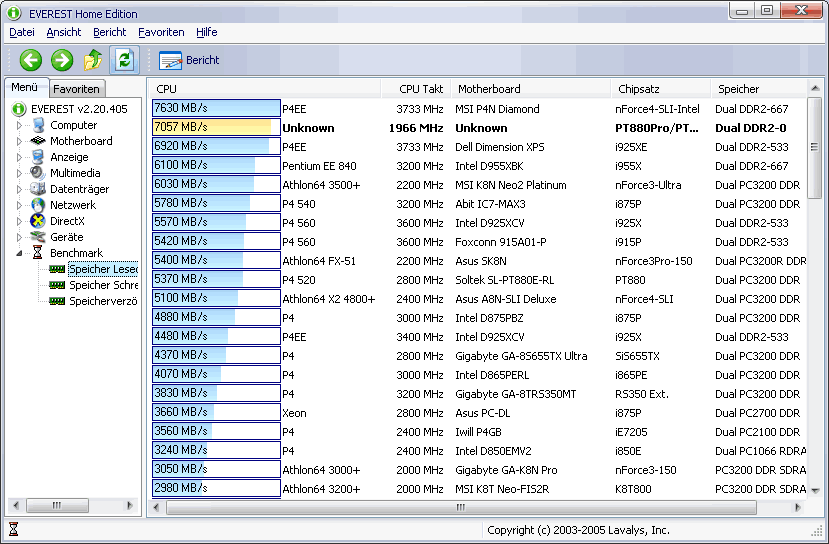Select the Geräte devices icon in tree
The image size is (829, 544).
coord(38,237)
